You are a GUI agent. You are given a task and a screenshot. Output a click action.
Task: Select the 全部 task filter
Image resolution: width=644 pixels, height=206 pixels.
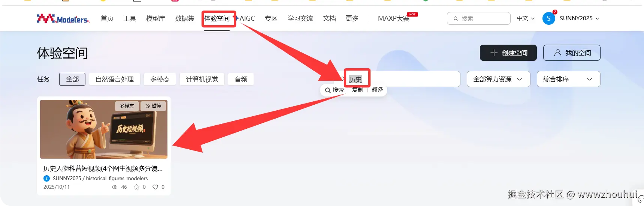[x=72, y=79]
